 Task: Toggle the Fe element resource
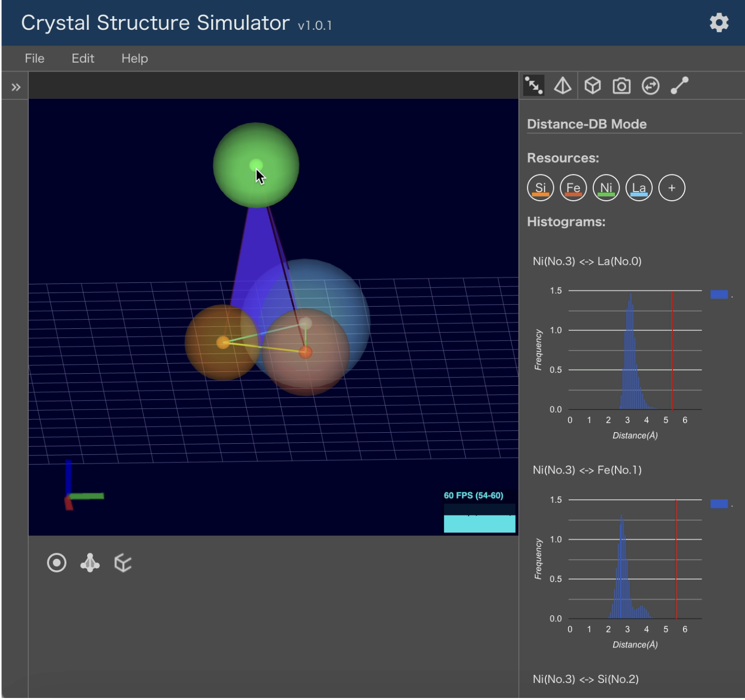click(573, 188)
